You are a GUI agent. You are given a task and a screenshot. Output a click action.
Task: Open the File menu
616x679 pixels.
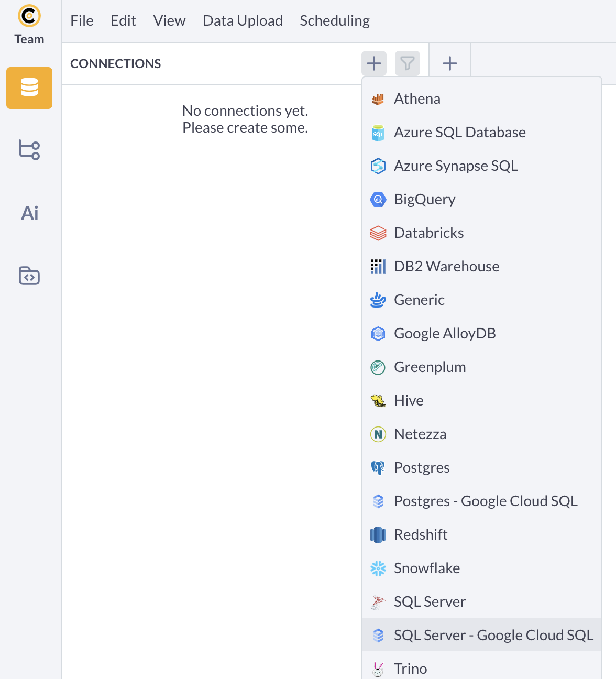click(82, 21)
